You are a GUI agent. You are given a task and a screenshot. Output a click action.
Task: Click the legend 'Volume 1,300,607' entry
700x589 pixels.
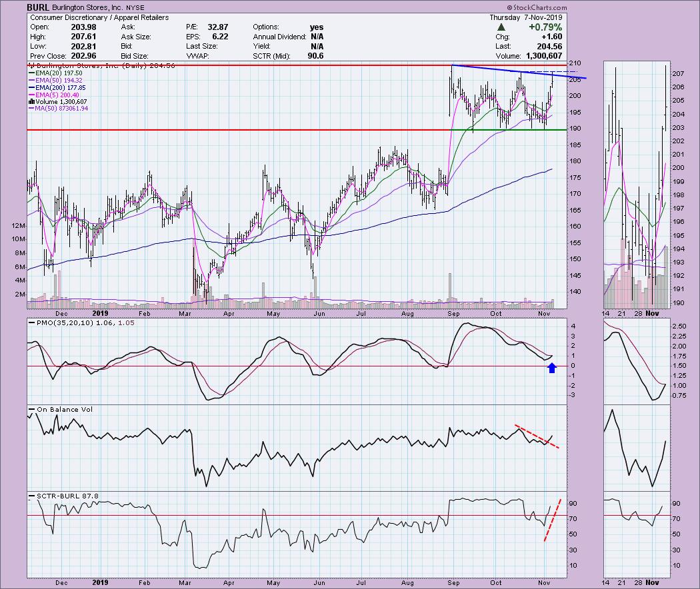point(58,102)
